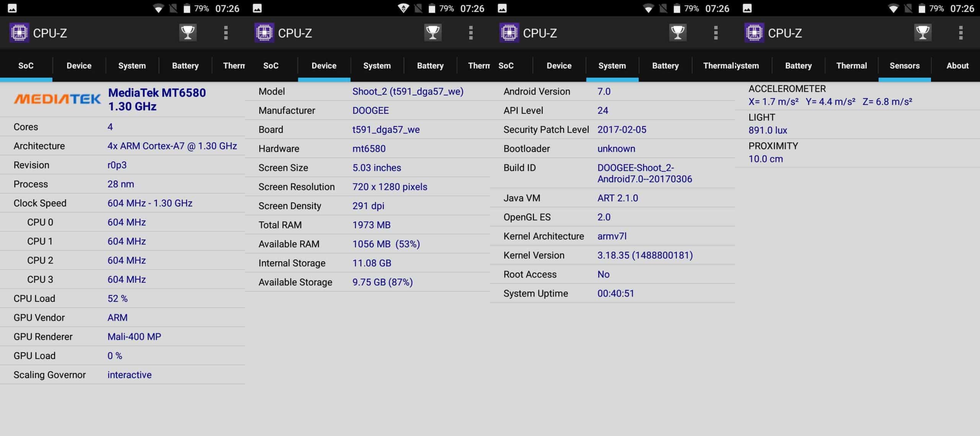980x436 pixels.
Task: Tap the battery status icon above the SoC screen
Action: tap(187, 8)
